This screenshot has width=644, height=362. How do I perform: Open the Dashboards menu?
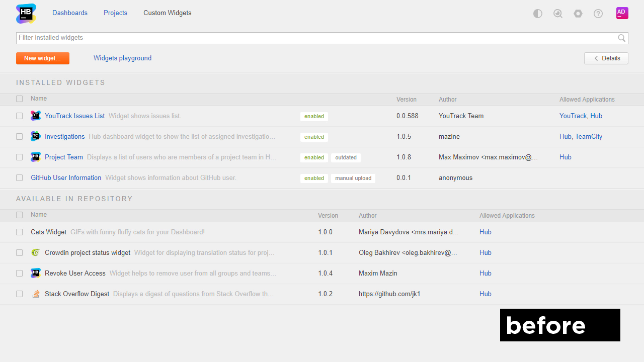pyautogui.click(x=70, y=13)
